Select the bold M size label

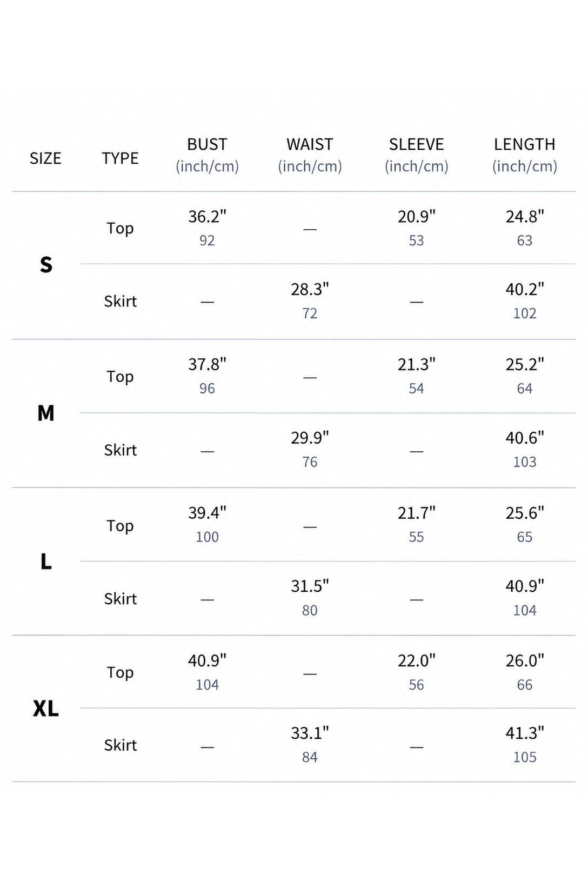coord(46,413)
